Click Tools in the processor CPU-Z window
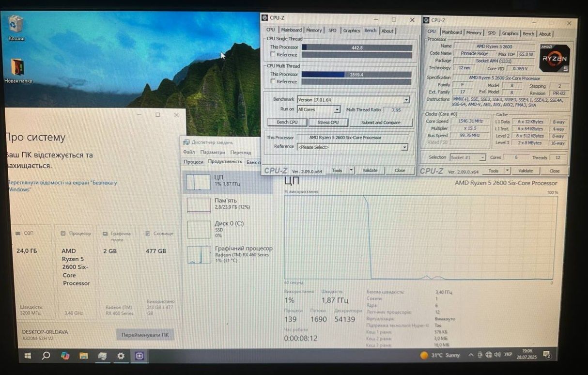Image resolution: width=588 pixels, height=375 pixels. (x=493, y=171)
